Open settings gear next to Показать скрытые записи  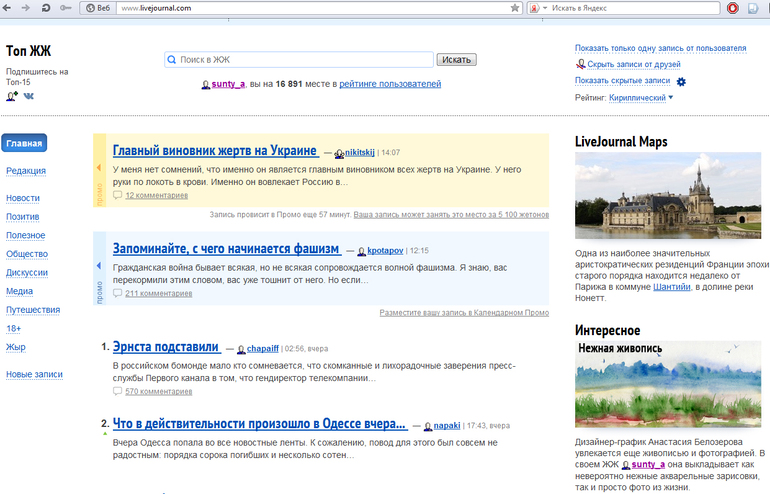pos(681,82)
